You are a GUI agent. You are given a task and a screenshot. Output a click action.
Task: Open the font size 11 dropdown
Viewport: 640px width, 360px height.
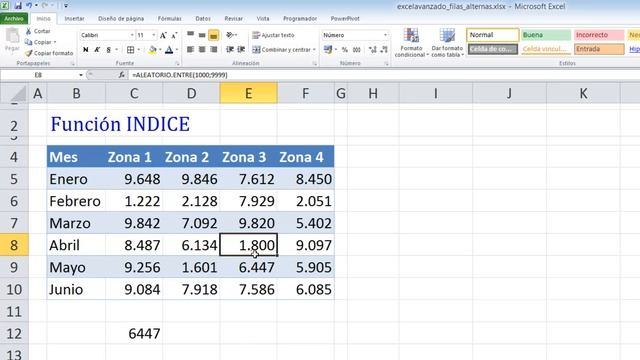[153, 35]
